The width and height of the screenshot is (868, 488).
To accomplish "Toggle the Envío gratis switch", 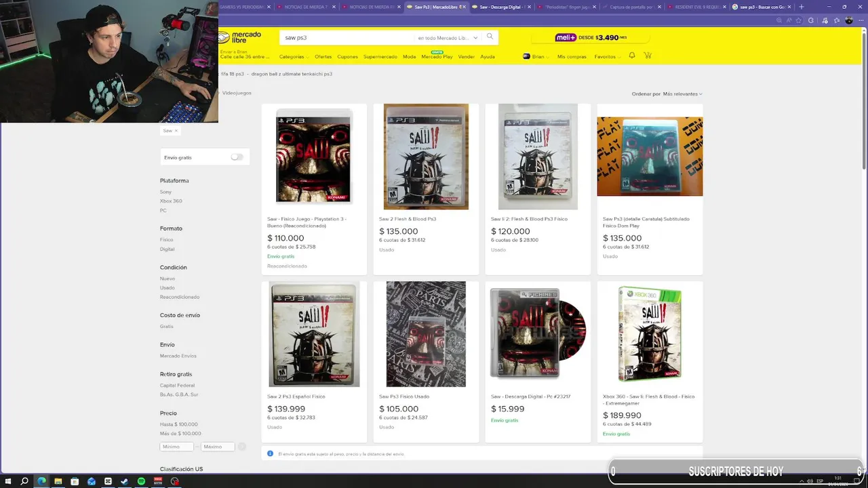I will point(237,157).
